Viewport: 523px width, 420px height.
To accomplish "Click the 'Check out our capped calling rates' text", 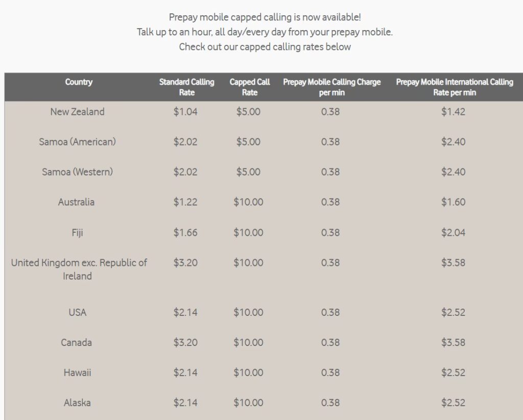I will click(265, 47).
